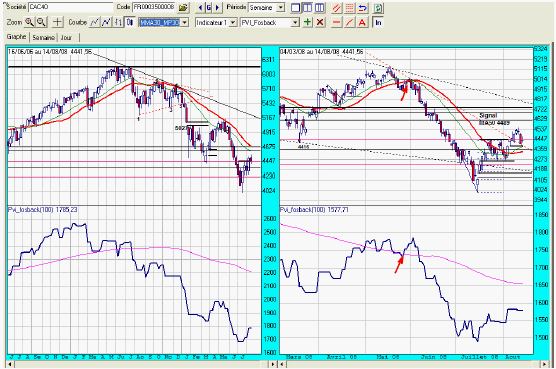Enable the crosshair cursor tool
The image size is (556, 369).
[x=57, y=22]
